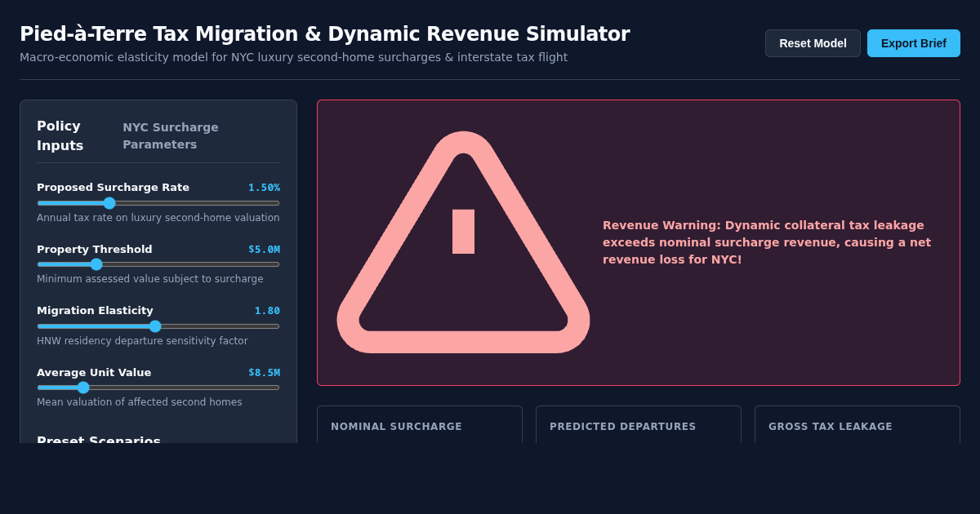Click the Average Unit Value label
This screenshot has height=514, width=980.
[94, 373]
